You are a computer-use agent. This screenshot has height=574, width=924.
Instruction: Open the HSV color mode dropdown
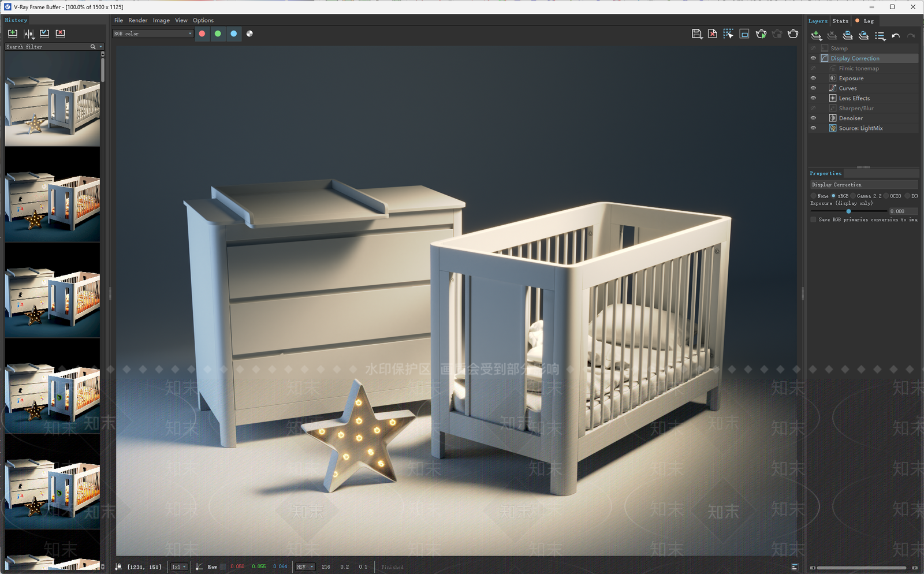coord(305,567)
